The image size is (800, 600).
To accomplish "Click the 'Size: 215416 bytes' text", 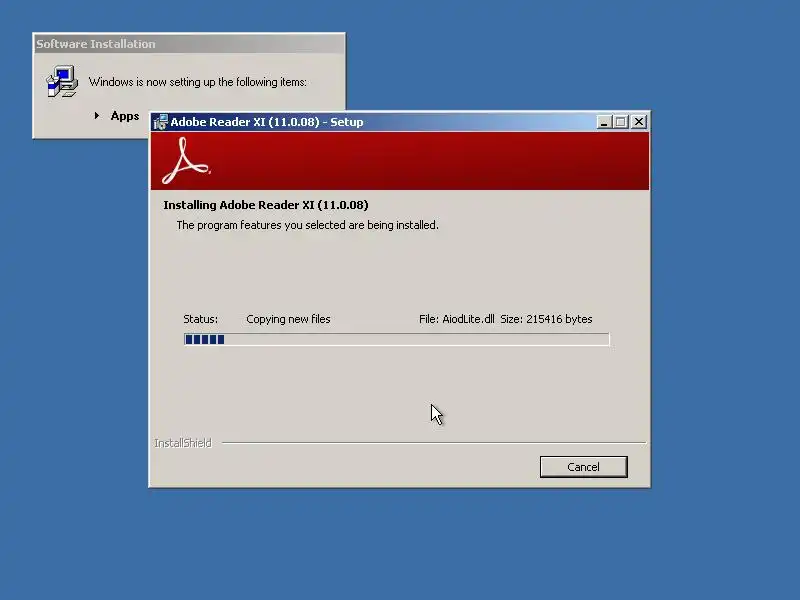I will (x=546, y=319).
